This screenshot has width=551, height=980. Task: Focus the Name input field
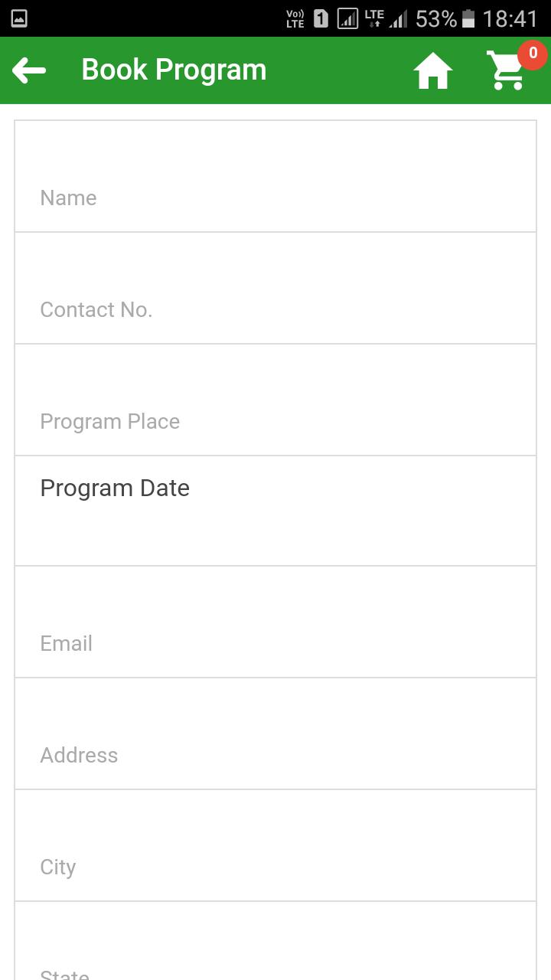275,184
